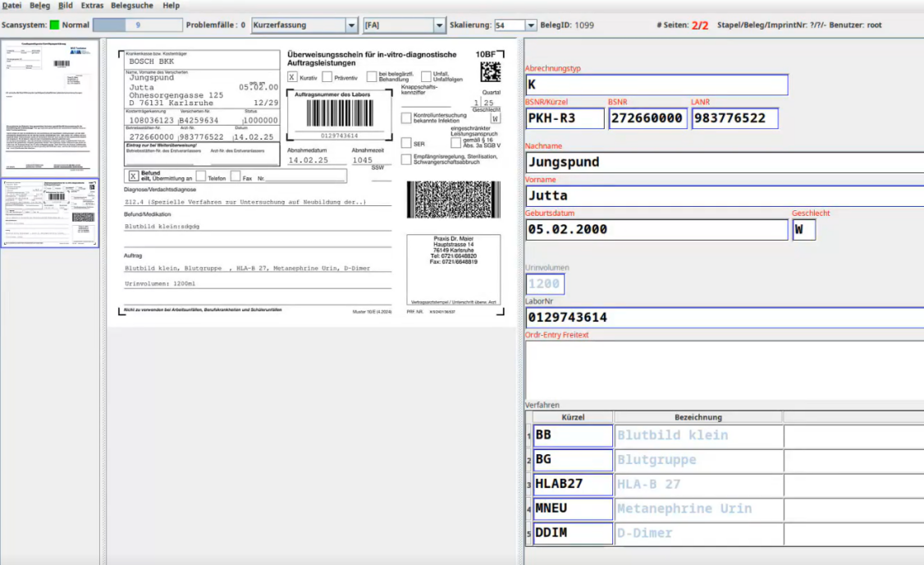Expand the [FA] dropdown

[439, 25]
